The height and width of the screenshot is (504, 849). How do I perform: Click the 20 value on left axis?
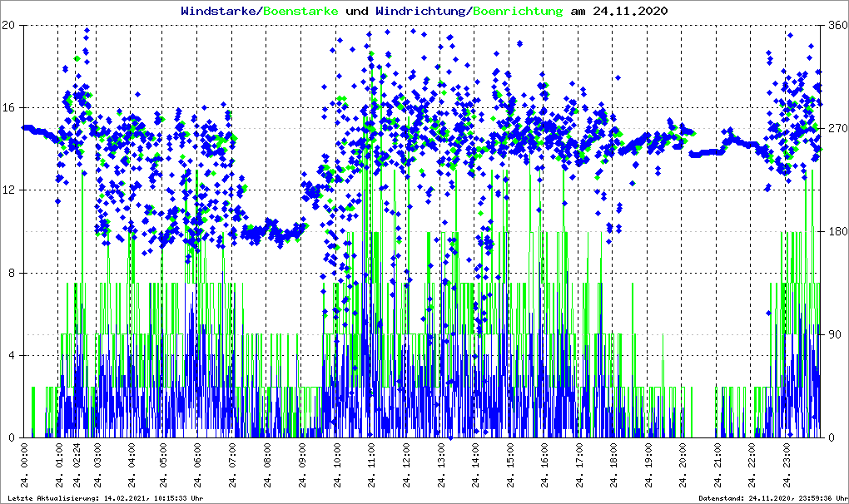8,26
